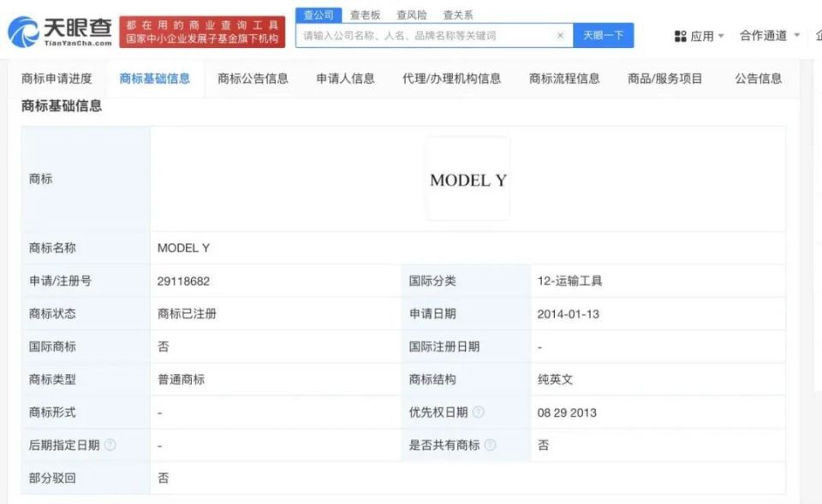Switch to 商品/服务项目 tab
Screen dimensions: 822x504
pos(664,79)
